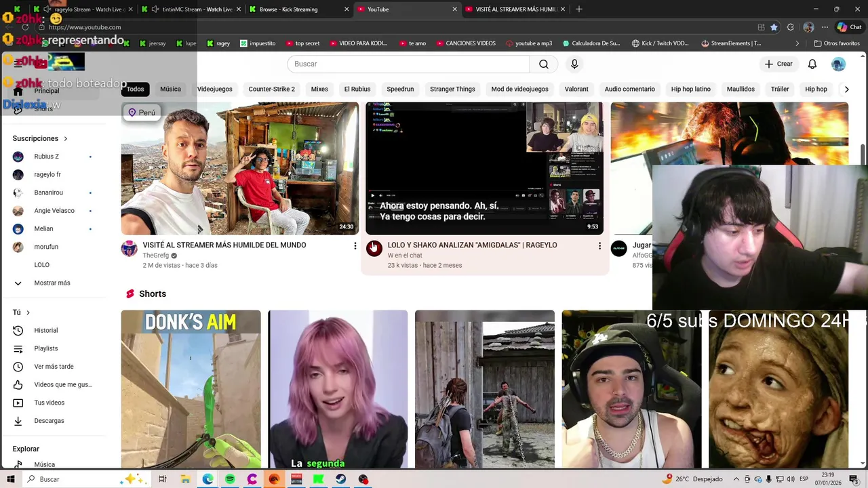Open YouTube notifications bell
Screen dimensions: 868x488
click(812, 64)
